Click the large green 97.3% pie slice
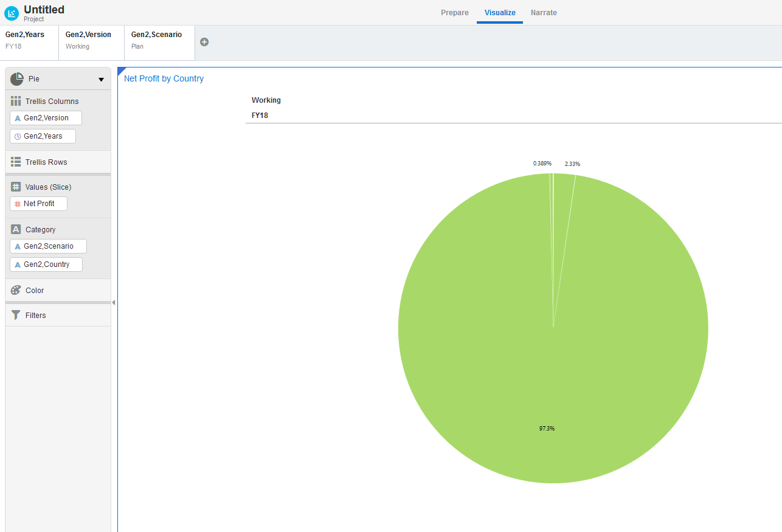Image resolution: width=782 pixels, height=532 pixels. point(547,395)
